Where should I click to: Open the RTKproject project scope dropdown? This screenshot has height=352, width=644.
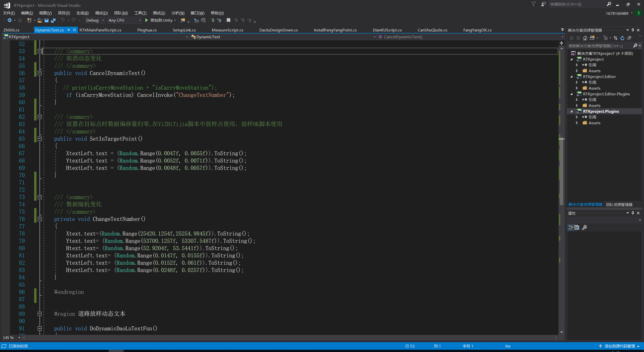[x=96, y=37]
